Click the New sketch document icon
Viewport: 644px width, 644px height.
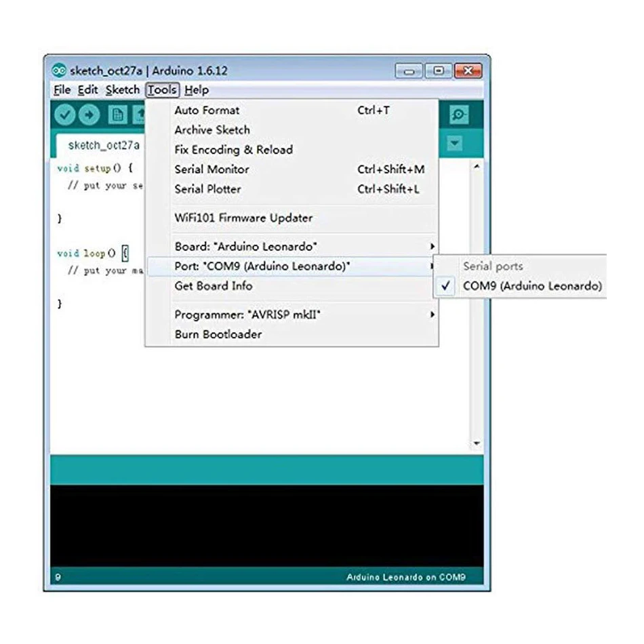[117, 115]
